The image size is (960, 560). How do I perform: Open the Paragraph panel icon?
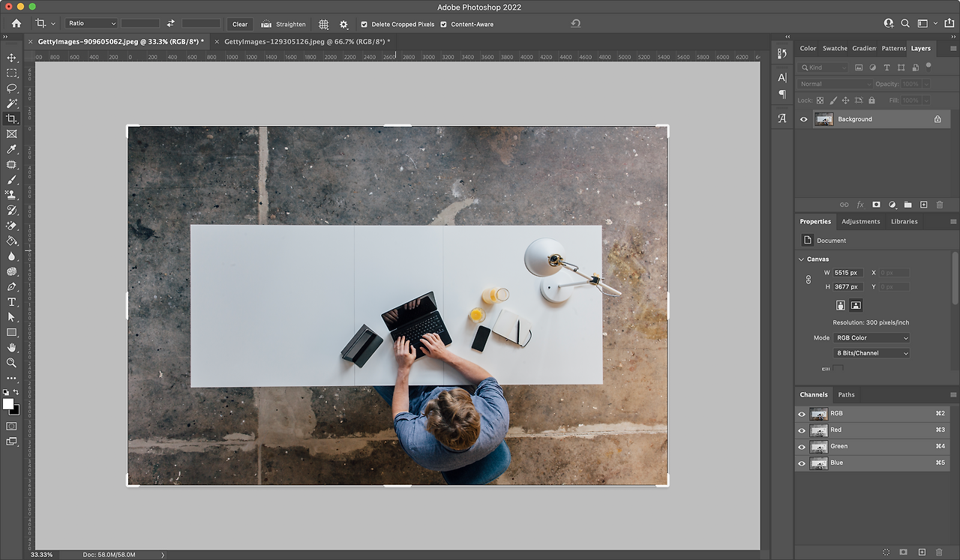782,94
